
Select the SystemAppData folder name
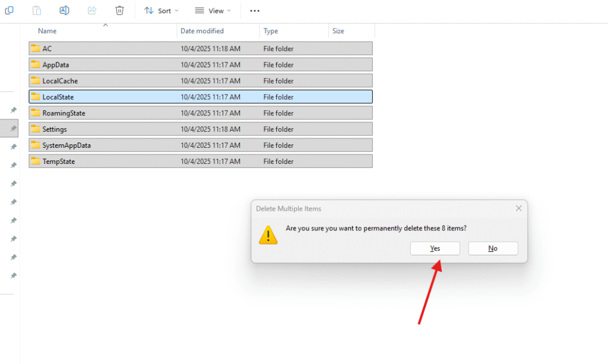(66, 145)
